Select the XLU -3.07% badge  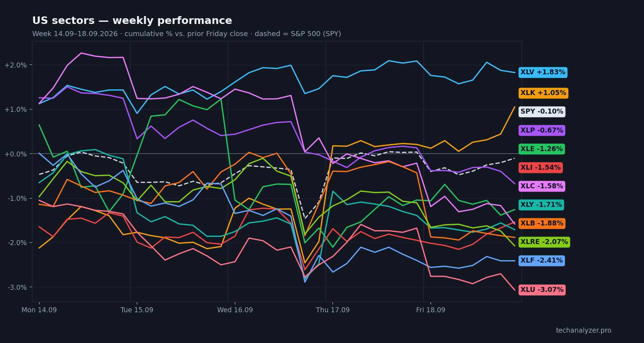[x=542, y=290]
